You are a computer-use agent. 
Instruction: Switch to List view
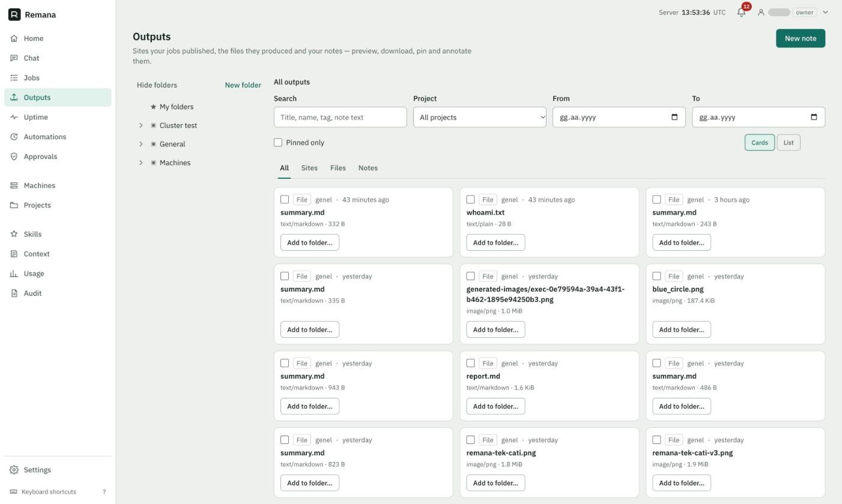[x=789, y=142]
